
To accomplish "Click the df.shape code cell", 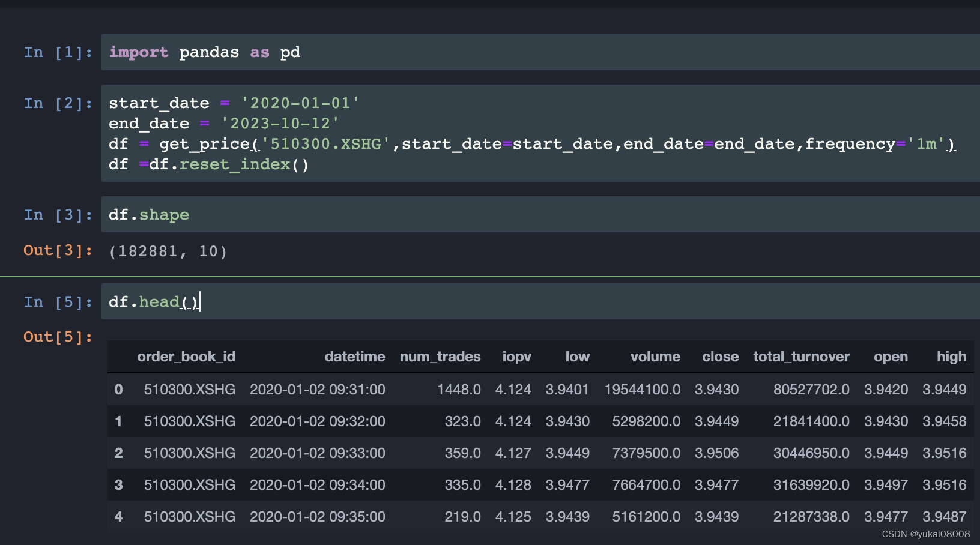I will point(540,214).
